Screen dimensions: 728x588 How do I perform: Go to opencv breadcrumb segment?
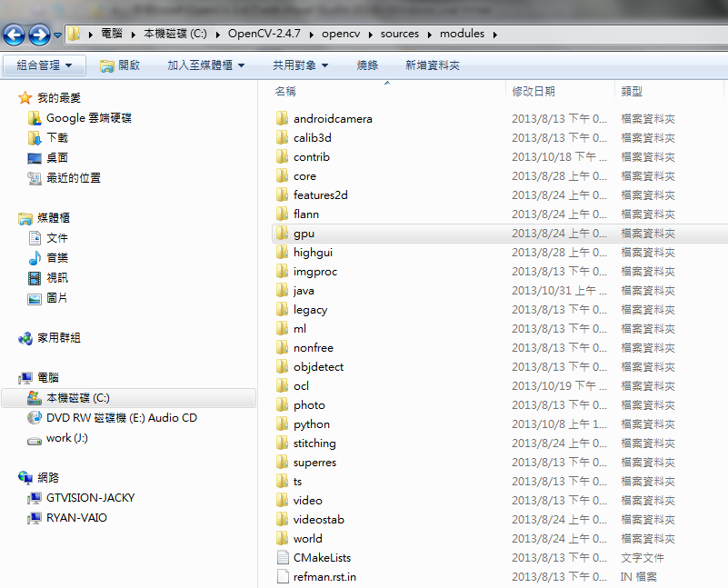click(x=341, y=34)
